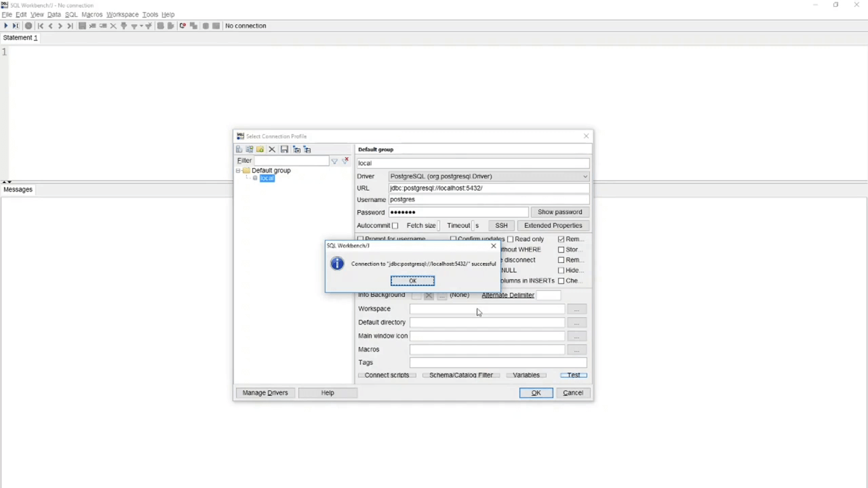This screenshot has height=488, width=868.
Task: Click the Copy row toolbar icon
Action: point(103,26)
